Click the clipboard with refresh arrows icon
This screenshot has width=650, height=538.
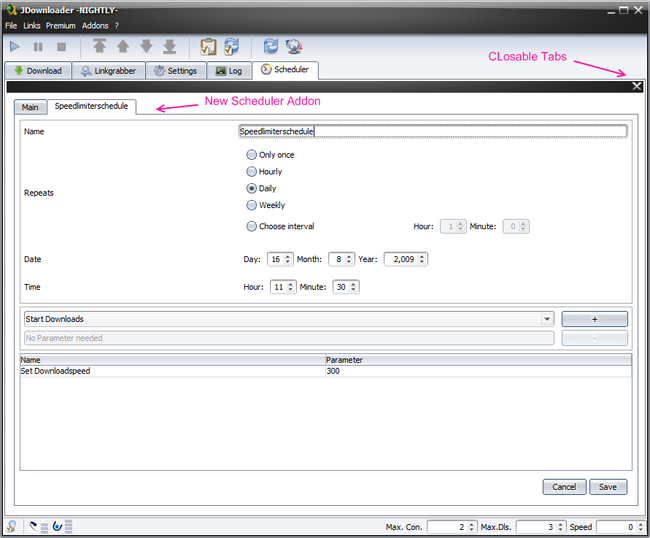tap(232, 46)
